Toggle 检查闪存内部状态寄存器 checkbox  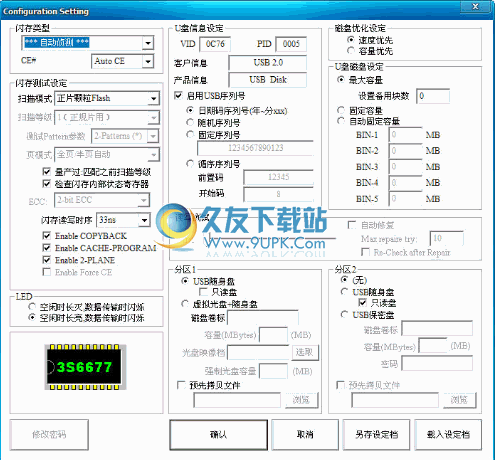point(47,184)
